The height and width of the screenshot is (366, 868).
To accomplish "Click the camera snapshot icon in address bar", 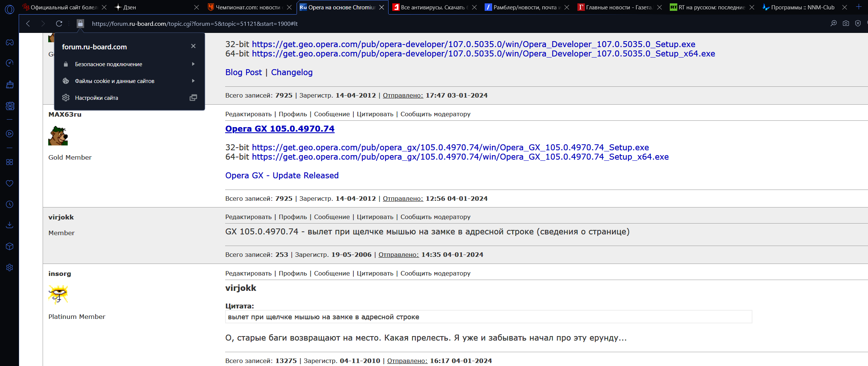I will click(x=846, y=24).
